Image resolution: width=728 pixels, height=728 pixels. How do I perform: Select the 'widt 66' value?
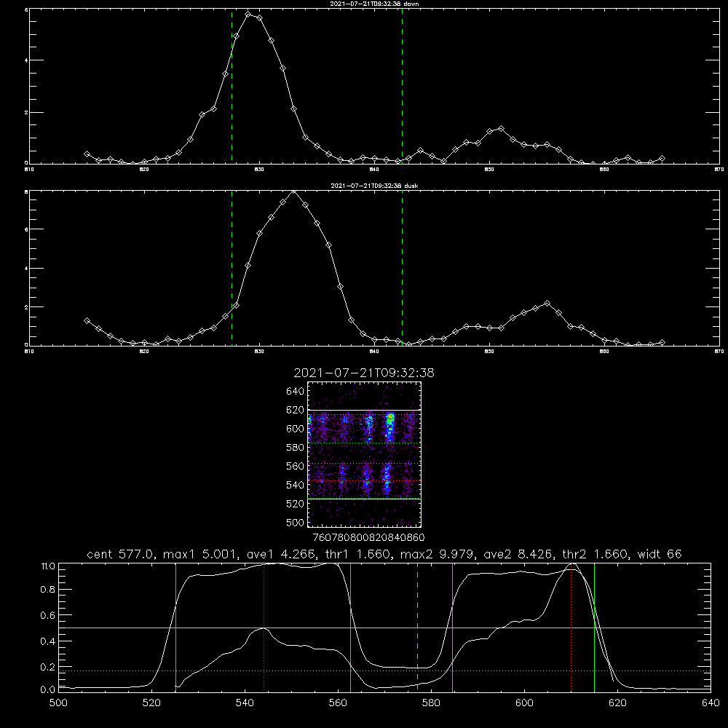click(660, 554)
